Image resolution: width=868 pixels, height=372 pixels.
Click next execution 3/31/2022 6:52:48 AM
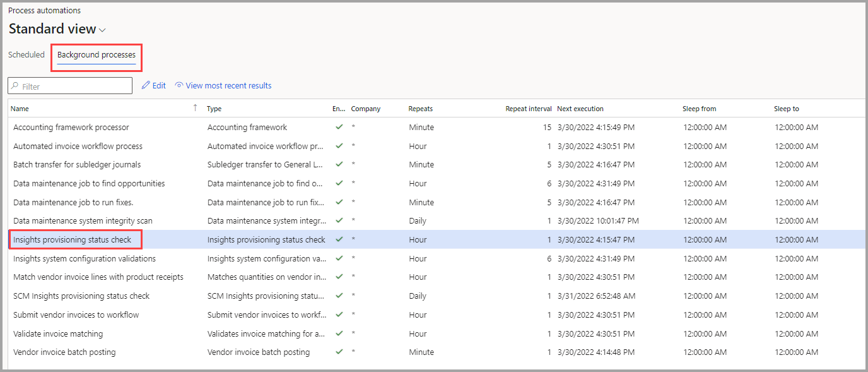point(596,296)
